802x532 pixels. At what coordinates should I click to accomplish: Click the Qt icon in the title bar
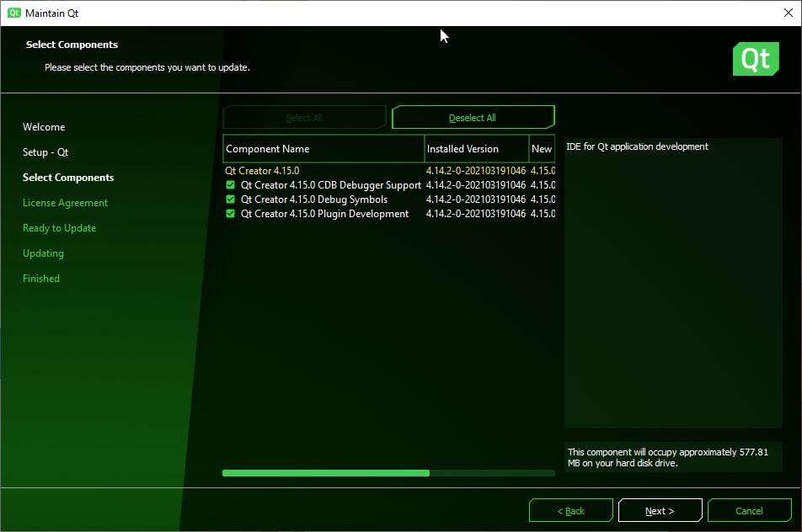(13, 13)
